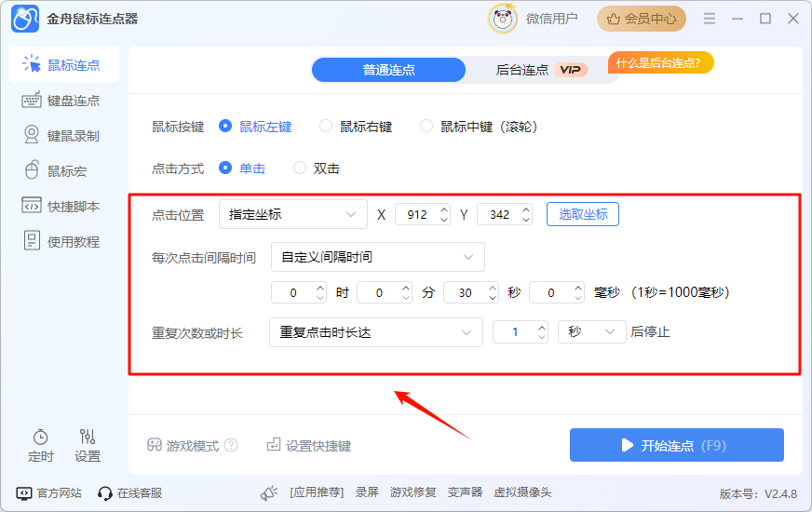Click the 设置 sliders icon
The image size is (812, 512).
[x=87, y=437]
